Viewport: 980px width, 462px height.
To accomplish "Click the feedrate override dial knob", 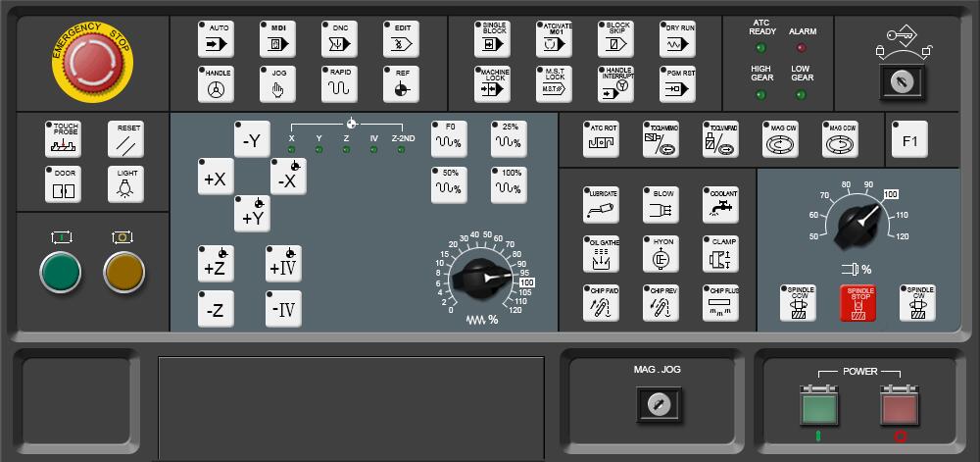I will (x=480, y=278).
